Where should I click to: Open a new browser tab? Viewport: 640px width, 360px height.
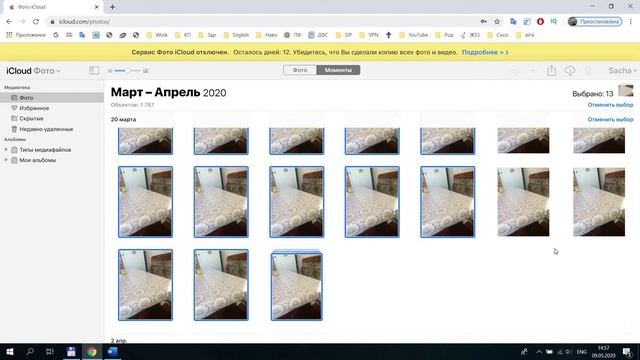[x=112, y=7]
